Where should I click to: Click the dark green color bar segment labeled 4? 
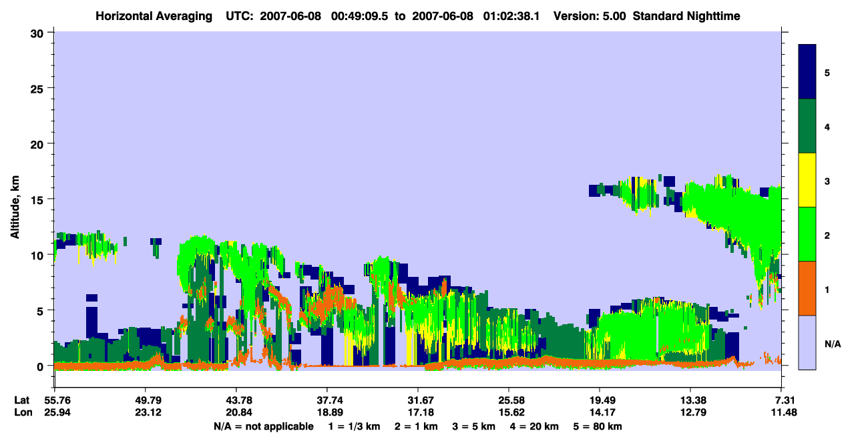click(807, 126)
